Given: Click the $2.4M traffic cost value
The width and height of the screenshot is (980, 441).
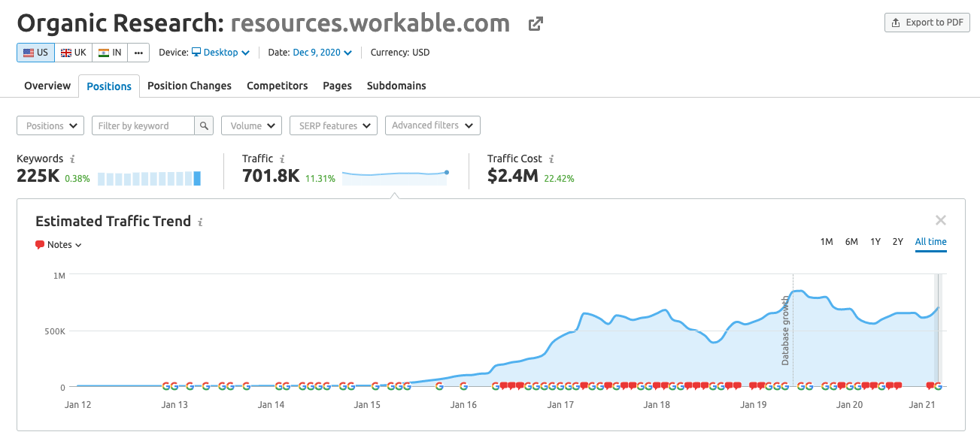Looking at the screenshot, I should pyautogui.click(x=513, y=177).
